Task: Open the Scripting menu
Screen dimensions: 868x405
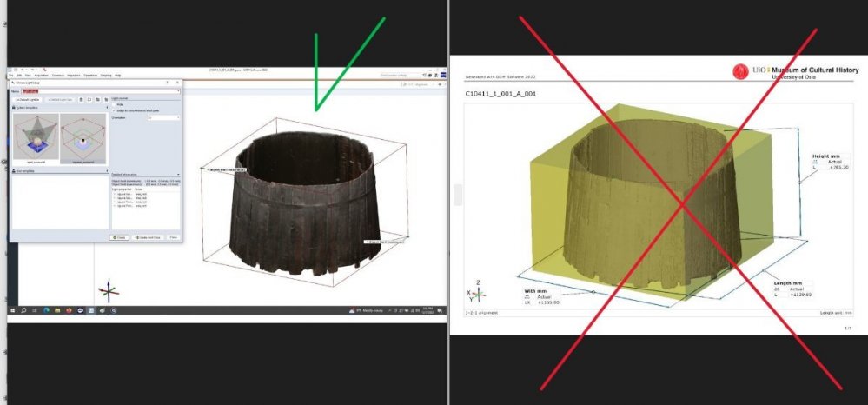Action: pyautogui.click(x=106, y=76)
